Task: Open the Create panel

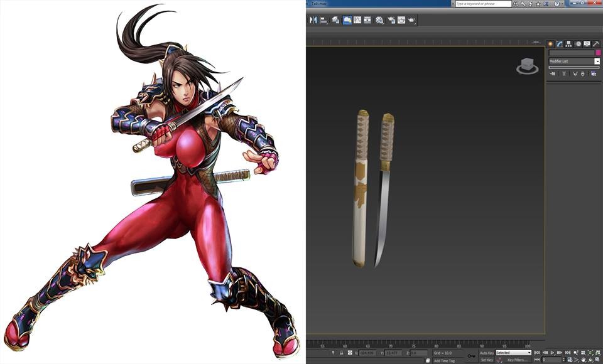Action: pyautogui.click(x=551, y=43)
